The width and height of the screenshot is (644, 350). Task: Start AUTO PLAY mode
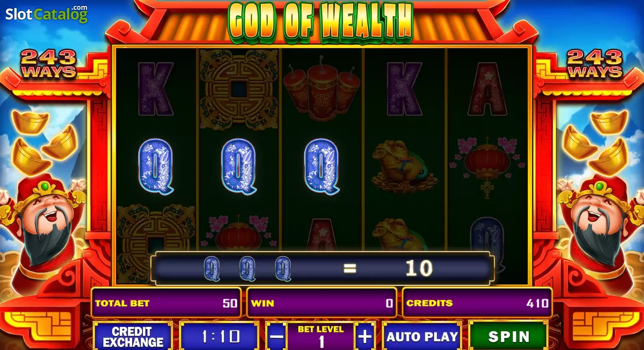pos(422,336)
